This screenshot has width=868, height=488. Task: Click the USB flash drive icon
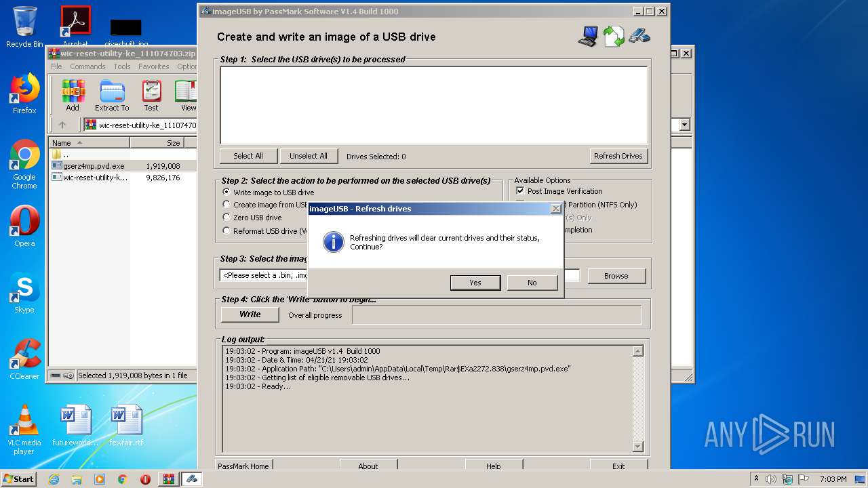(x=639, y=35)
